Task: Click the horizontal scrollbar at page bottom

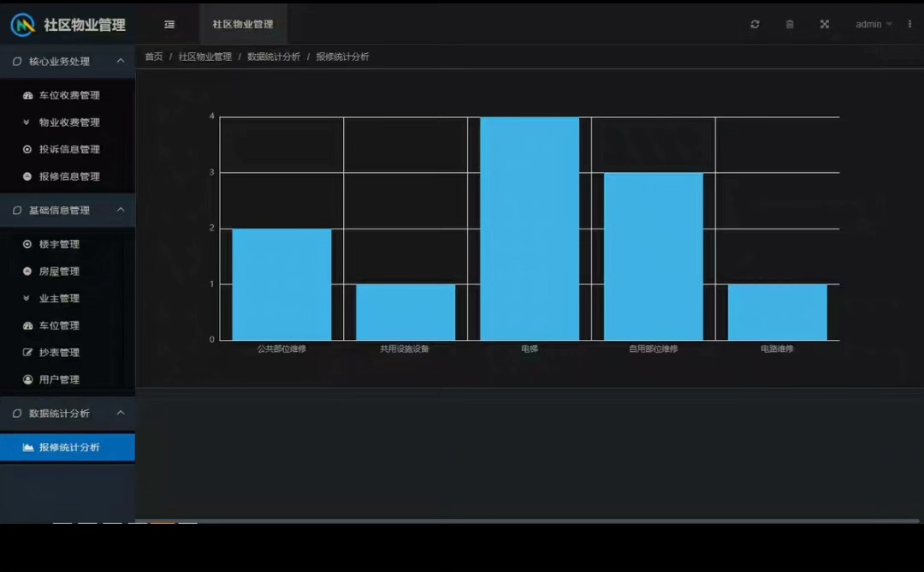Action: [x=527, y=521]
